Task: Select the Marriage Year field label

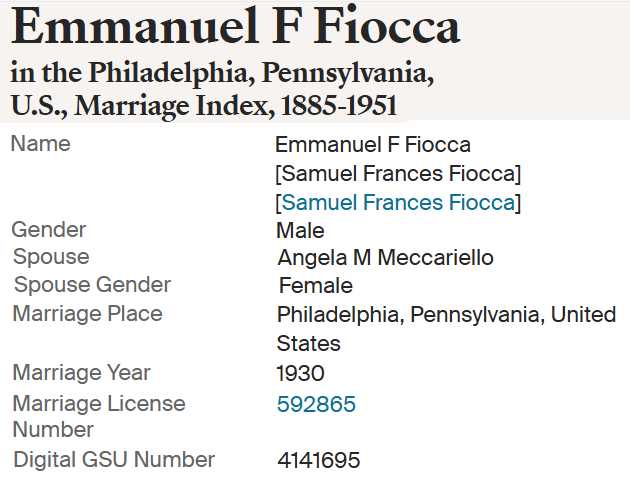Action: 82,372
